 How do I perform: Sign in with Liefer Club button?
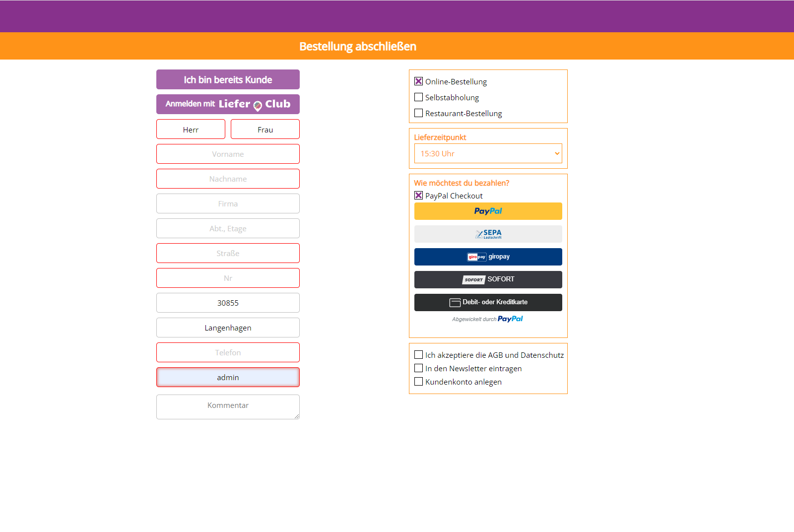pyautogui.click(x=228, y=104)
